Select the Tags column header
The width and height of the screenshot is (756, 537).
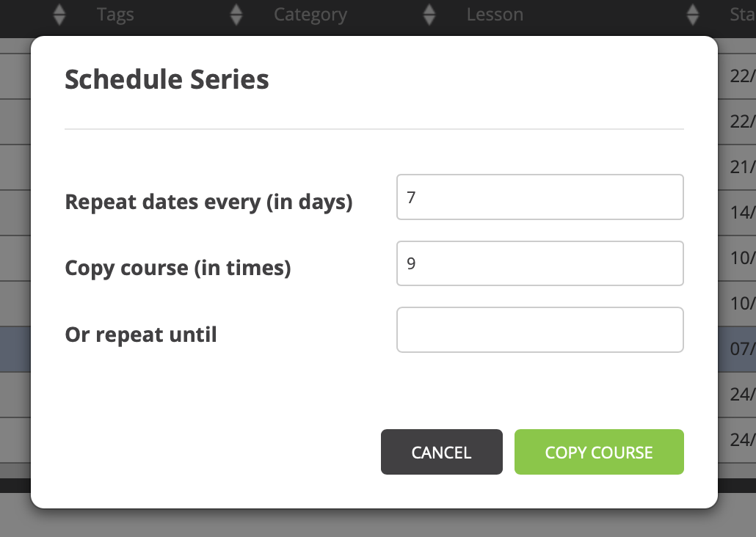(115, 14)
